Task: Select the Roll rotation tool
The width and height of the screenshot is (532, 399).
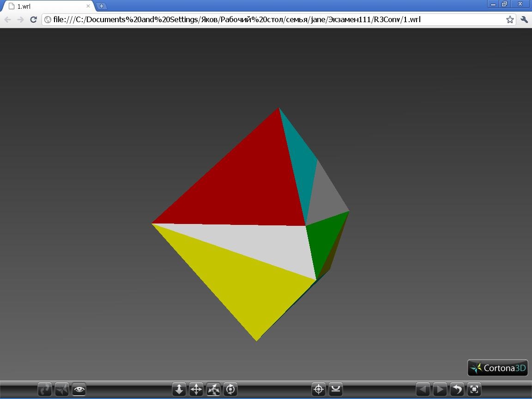Action: click(x=230, y=389)
